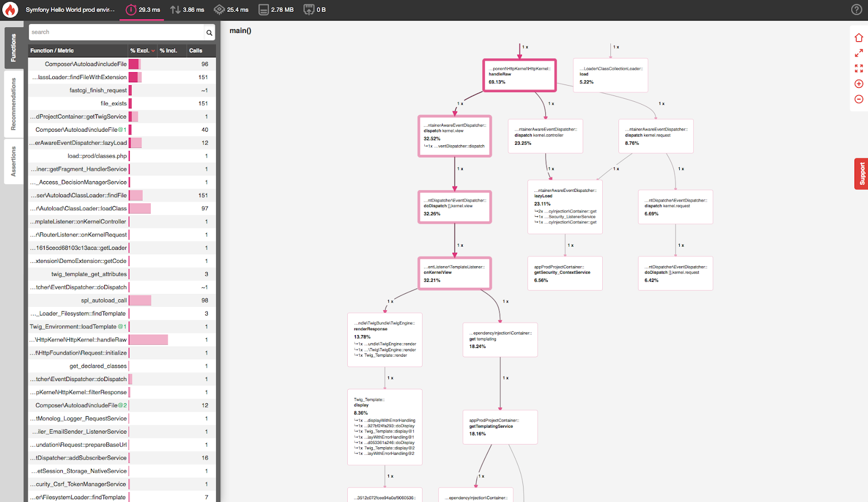Select the getTwigService function row
Screen dimensions: 868x502
coord(122,117)
